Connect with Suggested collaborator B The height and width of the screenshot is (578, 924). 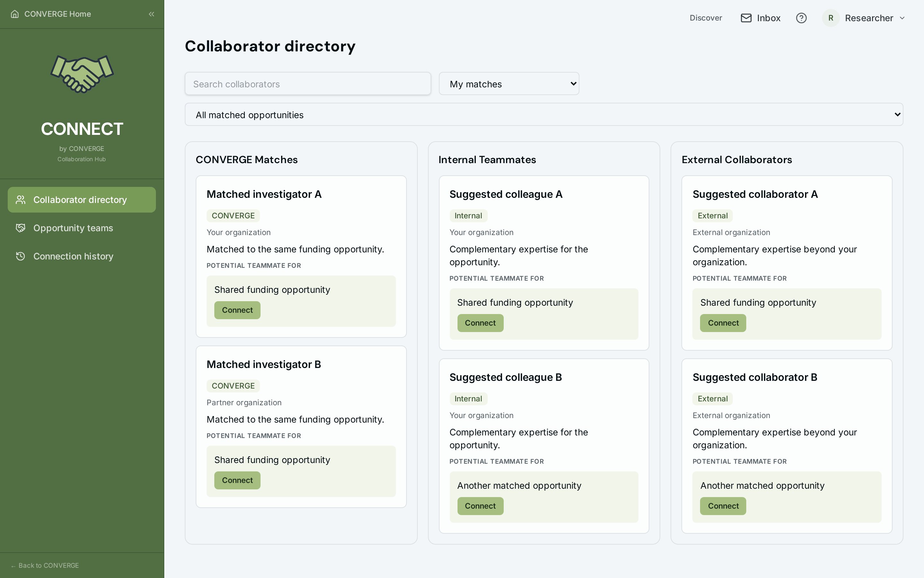point(723,506)
